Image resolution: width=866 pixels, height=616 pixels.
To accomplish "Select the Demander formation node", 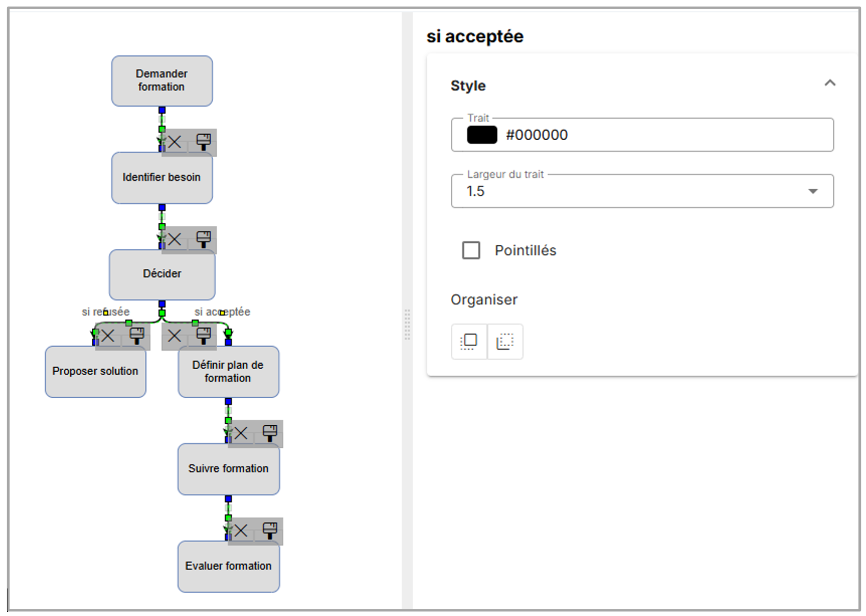I will (x=162, y=81).
